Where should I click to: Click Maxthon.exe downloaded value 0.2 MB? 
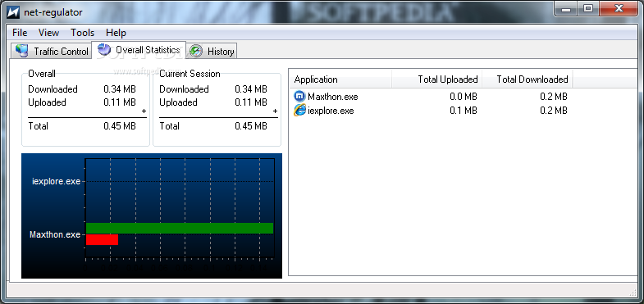pos(554,97)
